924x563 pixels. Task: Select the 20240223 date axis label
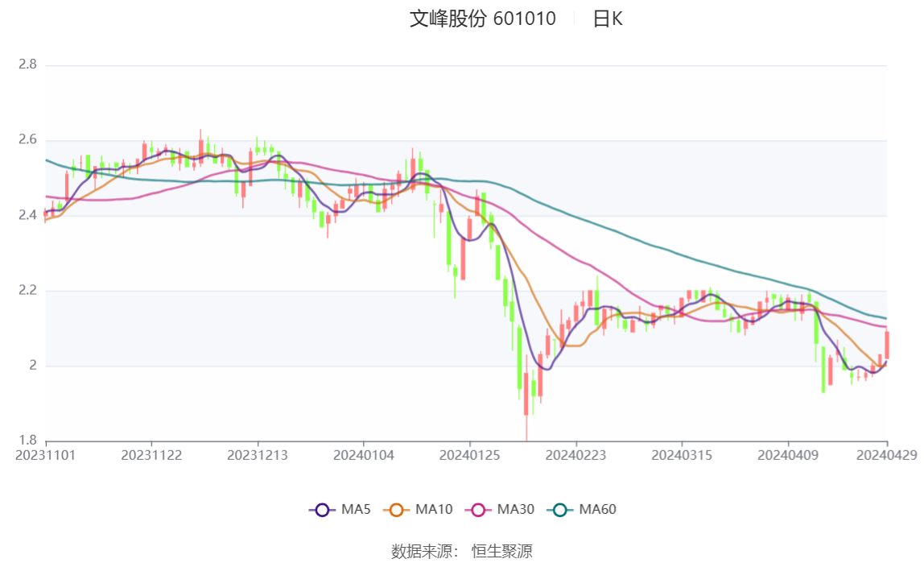[x=575, y=455]
